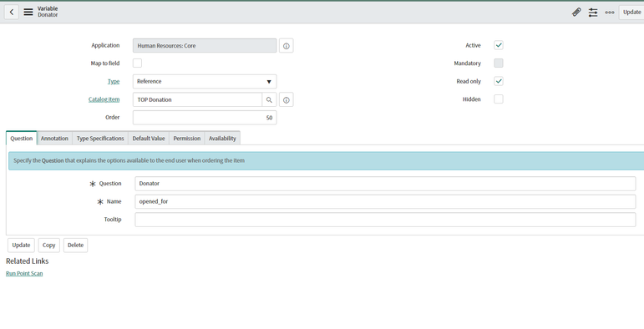Preview Catalog item record info icon
Viewport: 644px width, 329px height.
[x=287, y=99]
